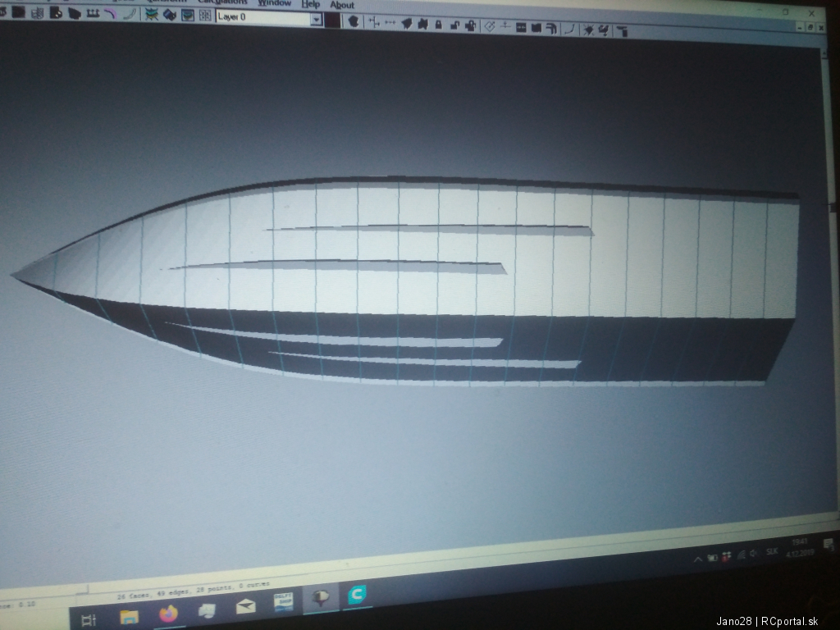Click the closed padlock lock-points icon
The image size is (840, 630).
click(x=439, y=25)
